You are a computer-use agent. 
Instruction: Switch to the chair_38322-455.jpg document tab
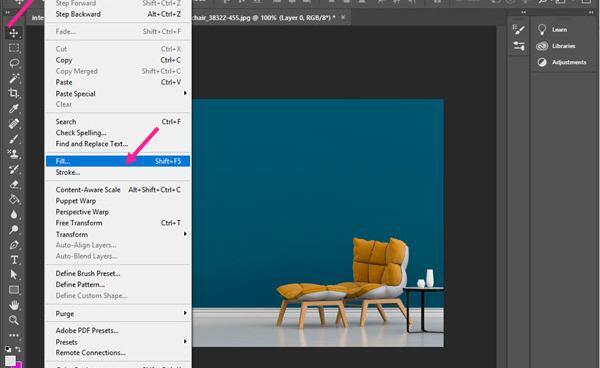[263, 18]
